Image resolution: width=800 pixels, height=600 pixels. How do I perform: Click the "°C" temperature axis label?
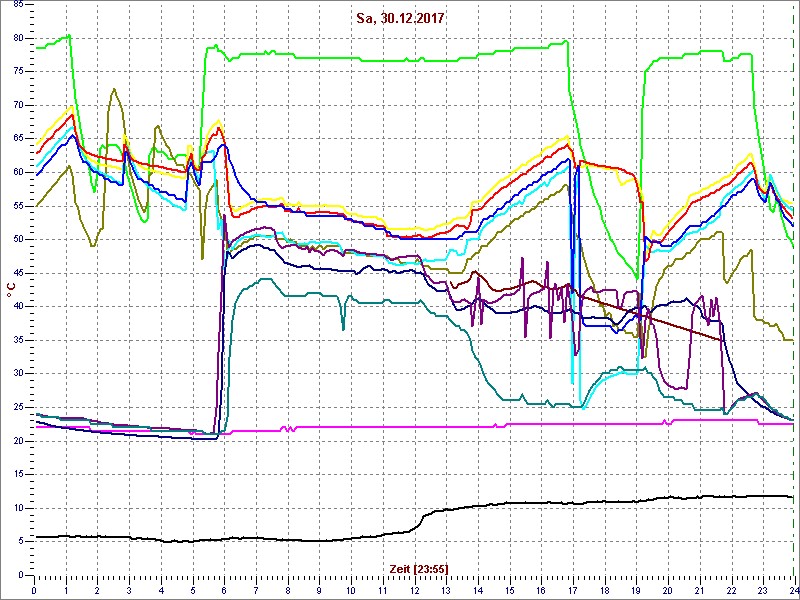[x=10, y=290]
